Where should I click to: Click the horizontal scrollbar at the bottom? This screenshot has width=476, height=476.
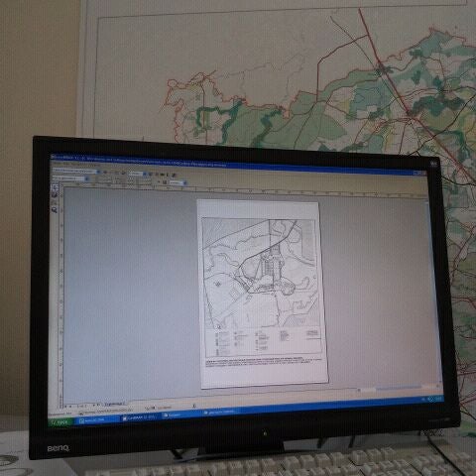click(x=397, y=388)
